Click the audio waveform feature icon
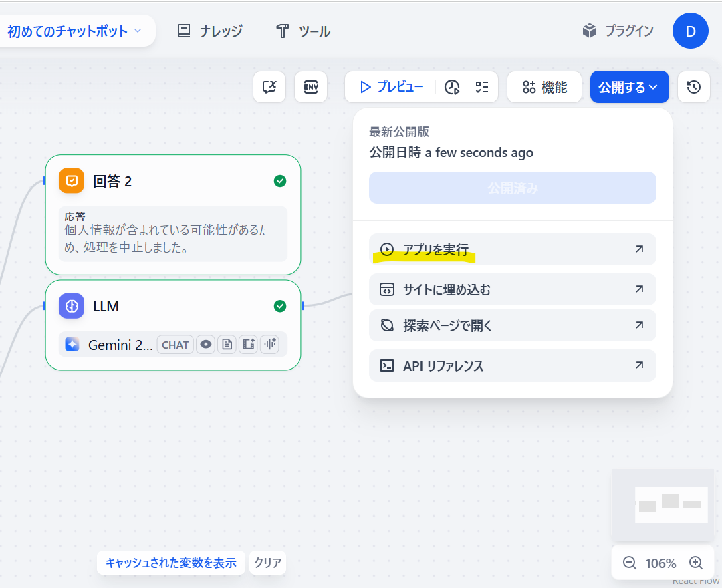This screenshot has width=722, height=588. [x=270, y=345]
